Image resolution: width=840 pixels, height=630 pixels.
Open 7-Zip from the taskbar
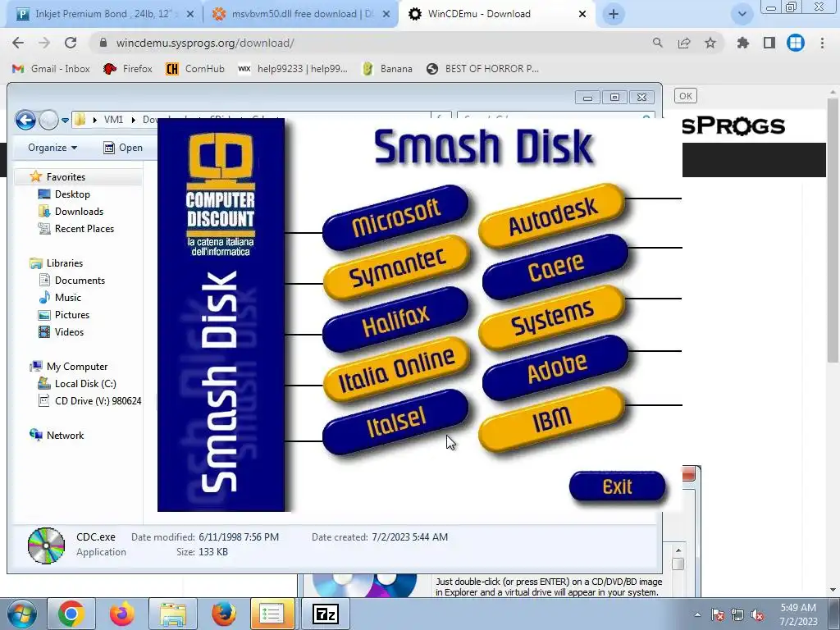(x=326, y=614)
